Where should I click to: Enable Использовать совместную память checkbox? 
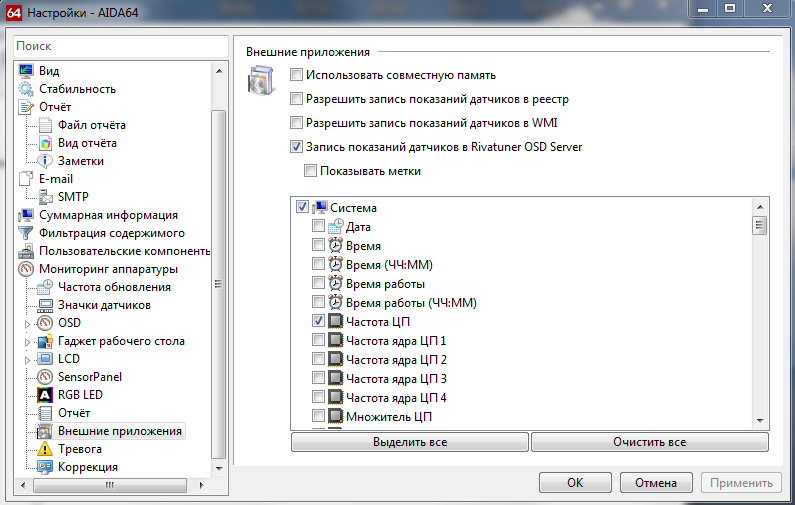tap(296, 75)
